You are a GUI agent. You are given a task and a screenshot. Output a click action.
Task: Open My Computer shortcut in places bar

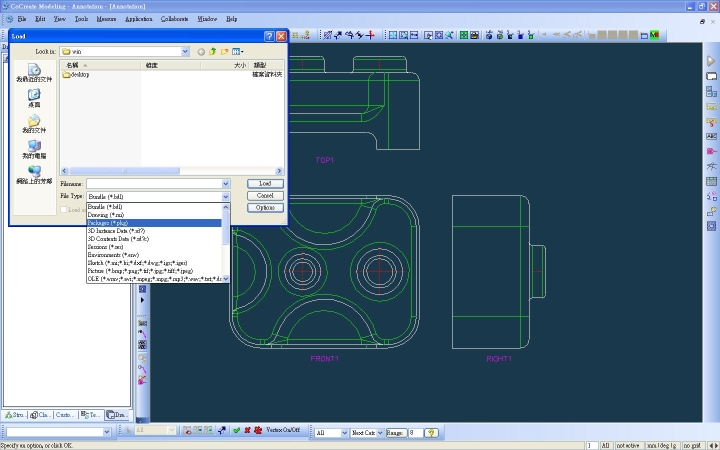point(34,150)
